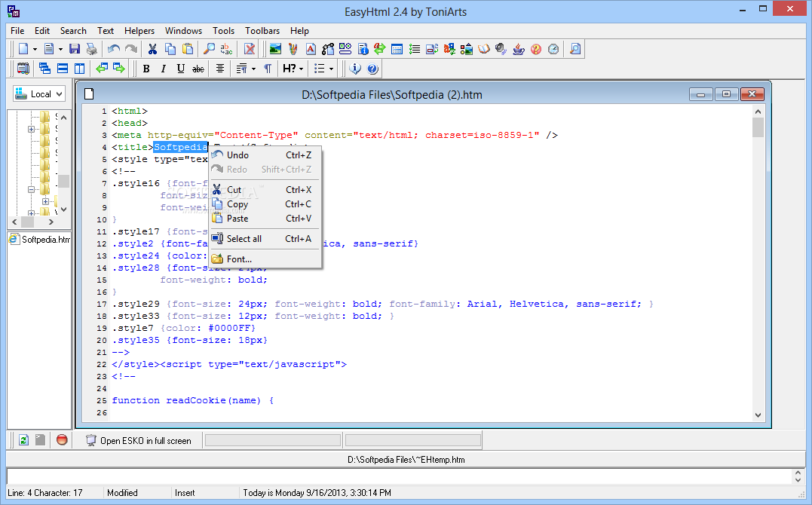
Task: Switch to next window green arrow
Action: 119,69
